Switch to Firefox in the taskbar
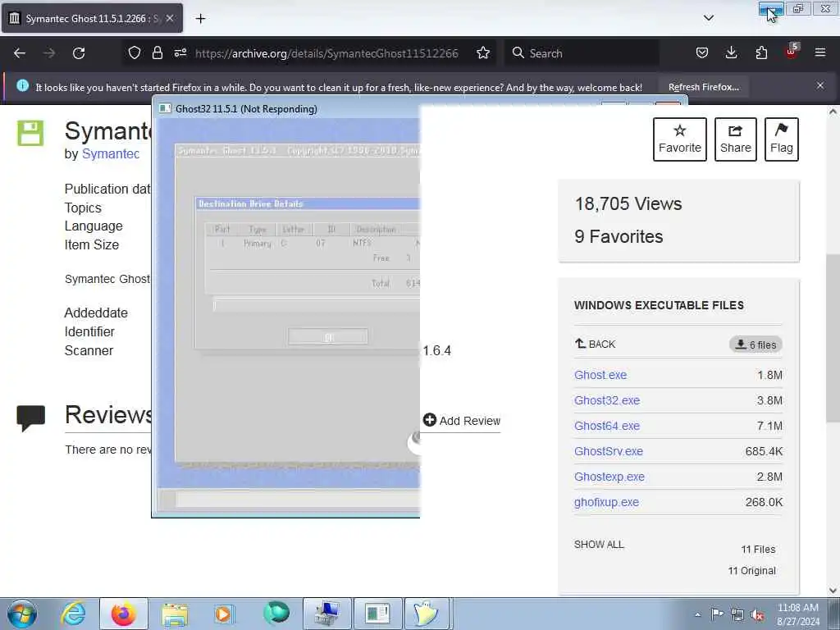The height and width of the screenshot is (630, 840). click(x=124, y=614)
